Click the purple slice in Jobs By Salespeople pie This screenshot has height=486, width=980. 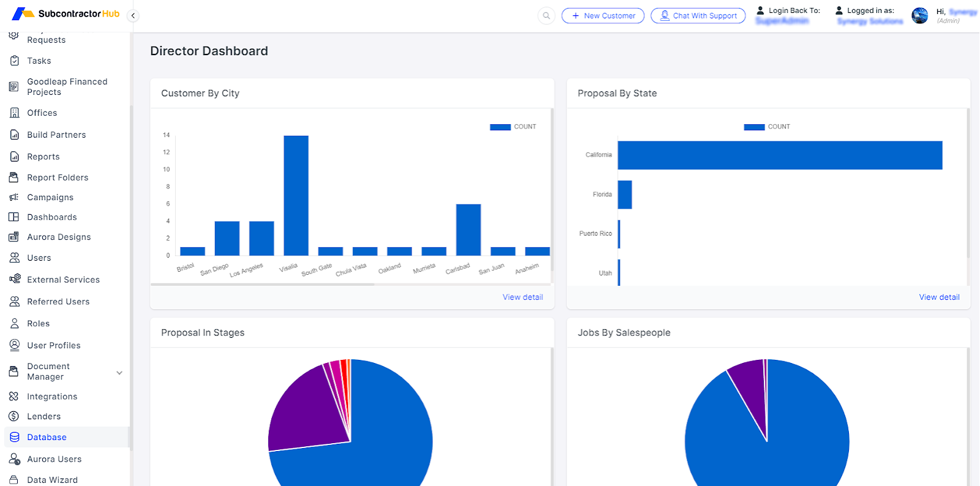[750, 389]
